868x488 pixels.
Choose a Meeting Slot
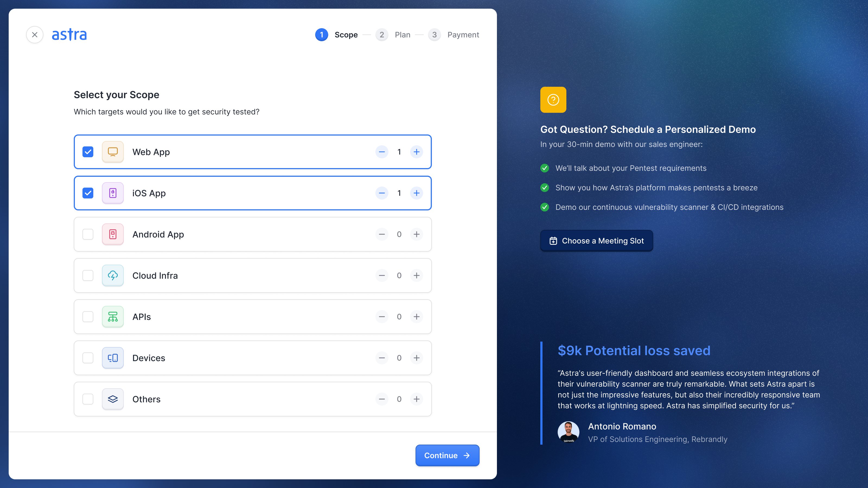596,241
